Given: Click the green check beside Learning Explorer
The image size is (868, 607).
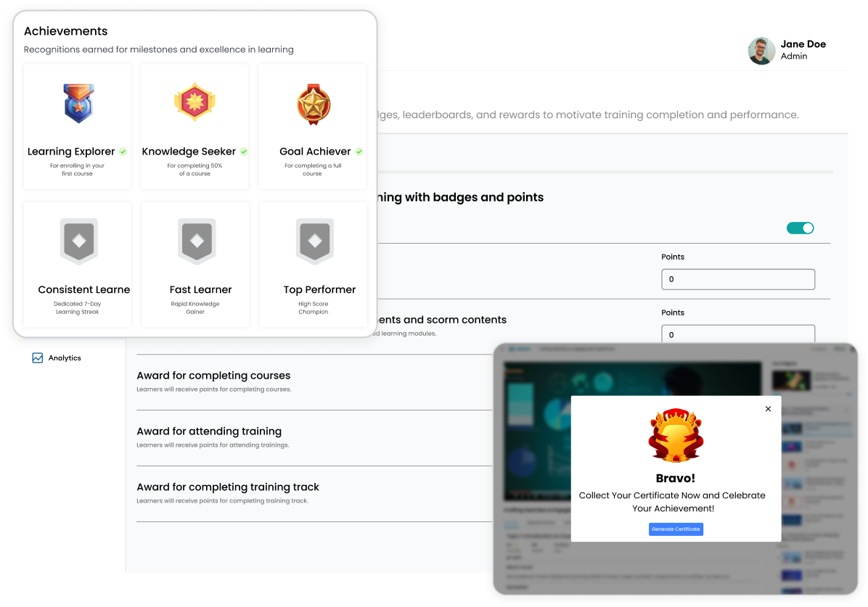Looking at the screenshot, I should tap(123, 152).
